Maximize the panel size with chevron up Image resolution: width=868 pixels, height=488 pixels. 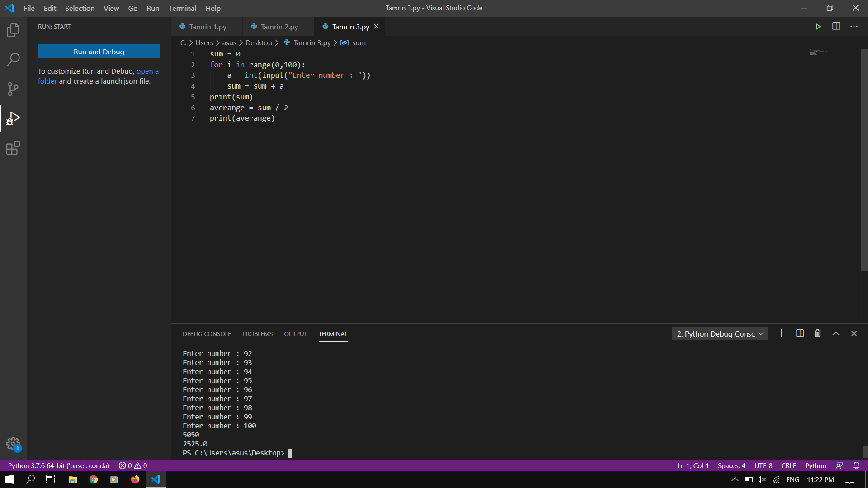click(x=836, y=333)
